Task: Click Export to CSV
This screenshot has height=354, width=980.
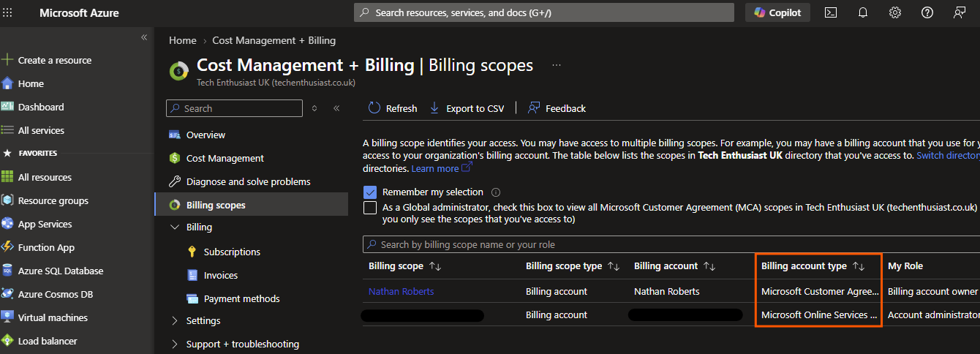Action: click(x=467, y=108)
